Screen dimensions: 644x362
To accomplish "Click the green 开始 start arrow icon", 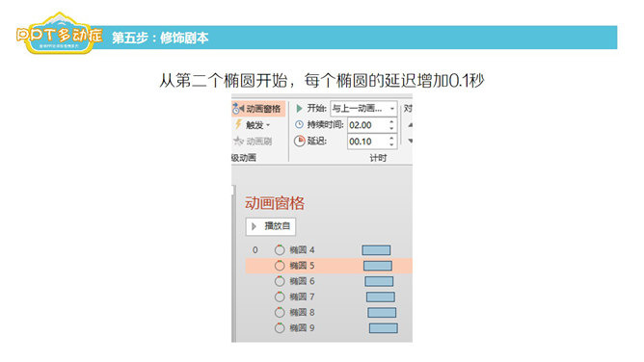I will 299,108.
